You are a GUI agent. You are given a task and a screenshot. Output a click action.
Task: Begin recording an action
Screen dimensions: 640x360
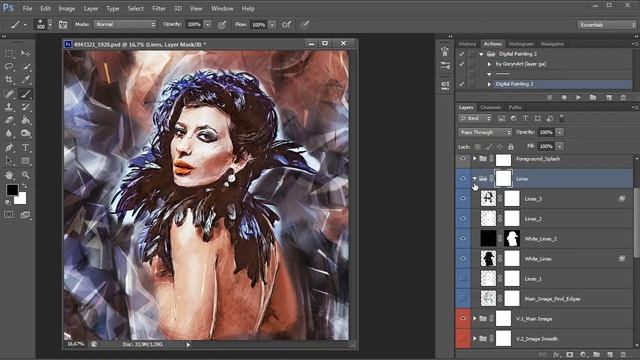click(564, 98)
